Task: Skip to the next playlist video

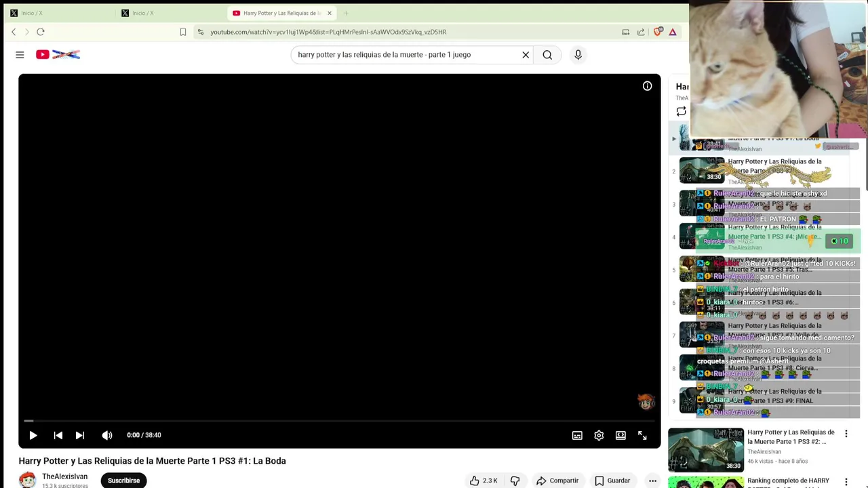Action: pyautogui.click(x=80, y=435)
